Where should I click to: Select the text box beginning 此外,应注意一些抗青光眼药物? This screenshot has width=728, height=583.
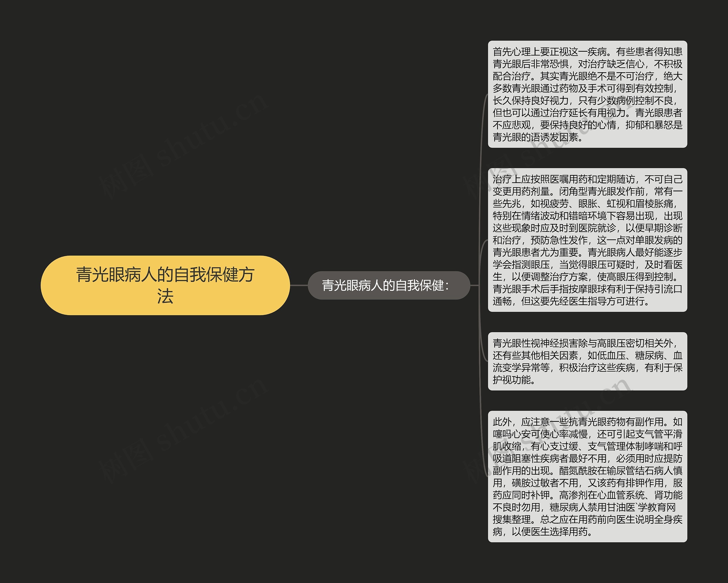(587, 476)
